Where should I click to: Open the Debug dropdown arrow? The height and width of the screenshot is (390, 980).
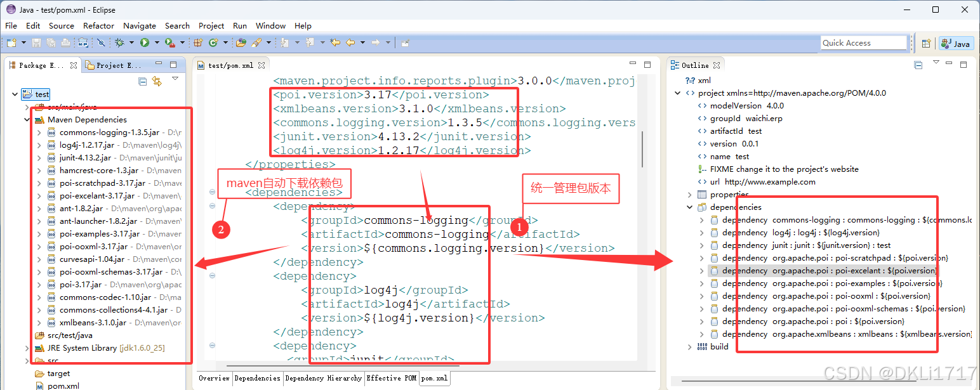pos(131,42)
